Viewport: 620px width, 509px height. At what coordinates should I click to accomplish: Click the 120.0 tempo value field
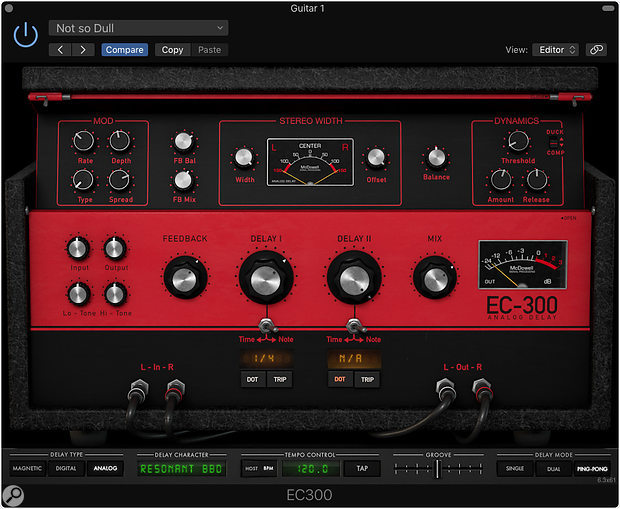[310, 469]
